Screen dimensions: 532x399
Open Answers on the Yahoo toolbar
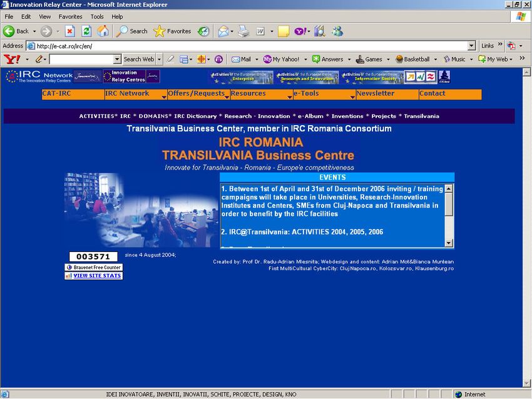pyautogui.click(x=327, y=59)
